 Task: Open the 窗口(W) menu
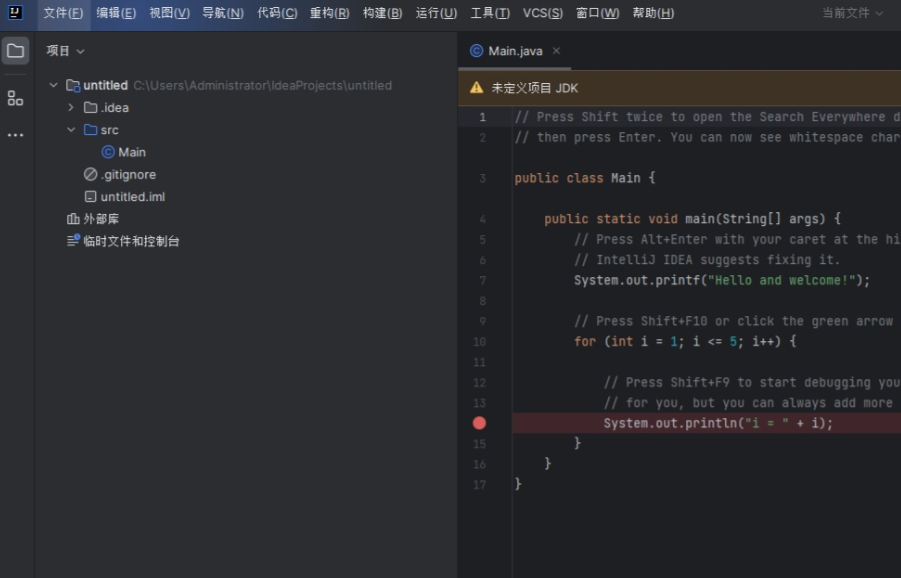[598, 13]
